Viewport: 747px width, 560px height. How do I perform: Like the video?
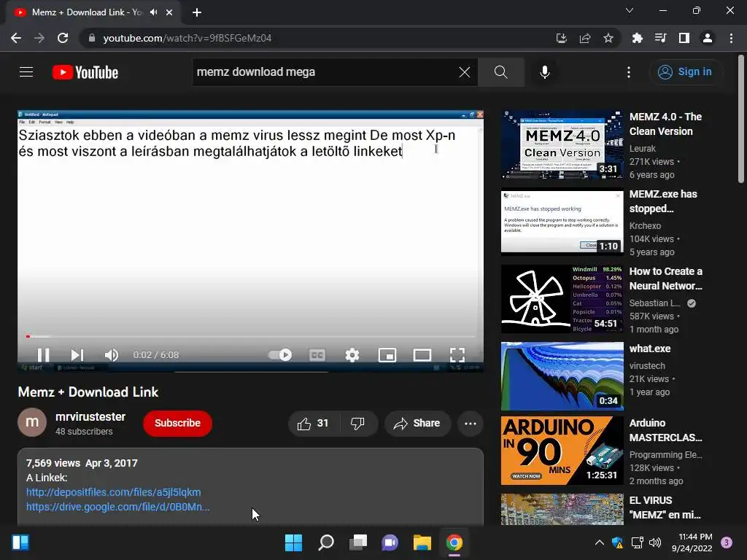(314, 424)
